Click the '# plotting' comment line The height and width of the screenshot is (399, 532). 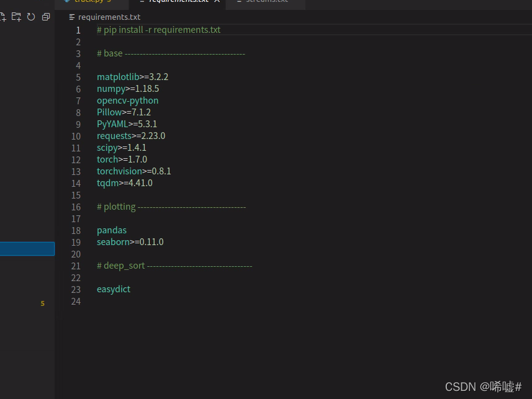pyautogui.click(x=171, y=207)
